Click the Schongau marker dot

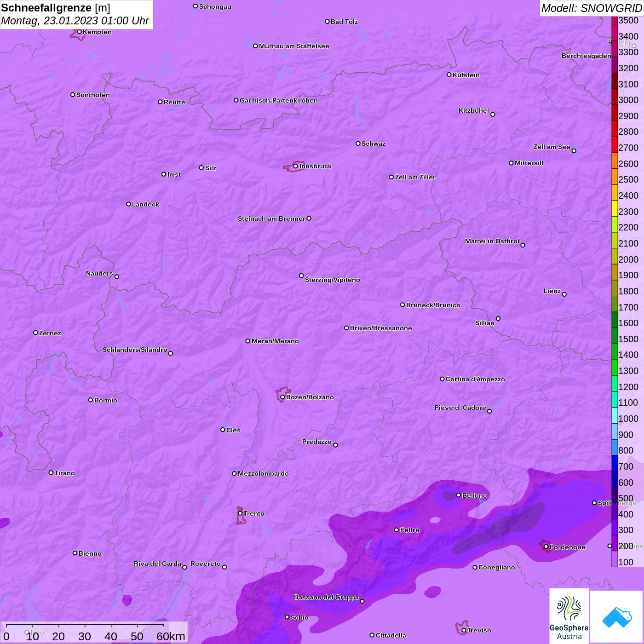coord(195,6)
